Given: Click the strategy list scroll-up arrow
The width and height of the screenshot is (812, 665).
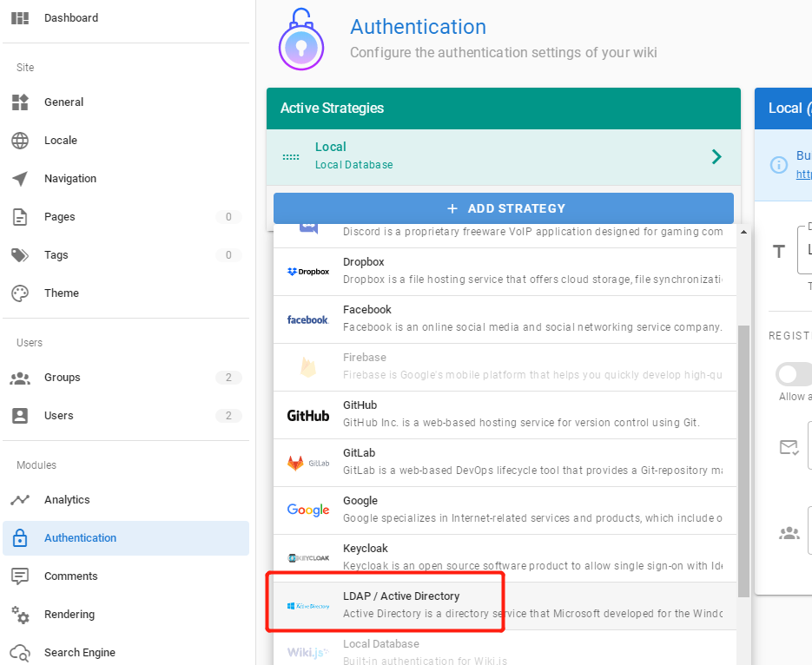Looking at the screenshot, I should (x=743, y=232).
